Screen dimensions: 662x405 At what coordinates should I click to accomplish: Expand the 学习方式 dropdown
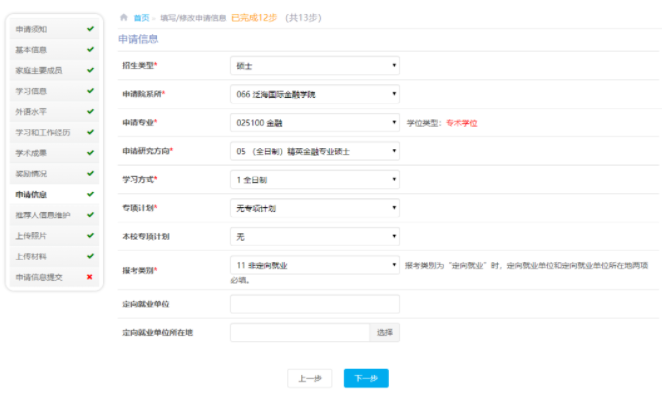pyautogui.click(x=314, y=180)
